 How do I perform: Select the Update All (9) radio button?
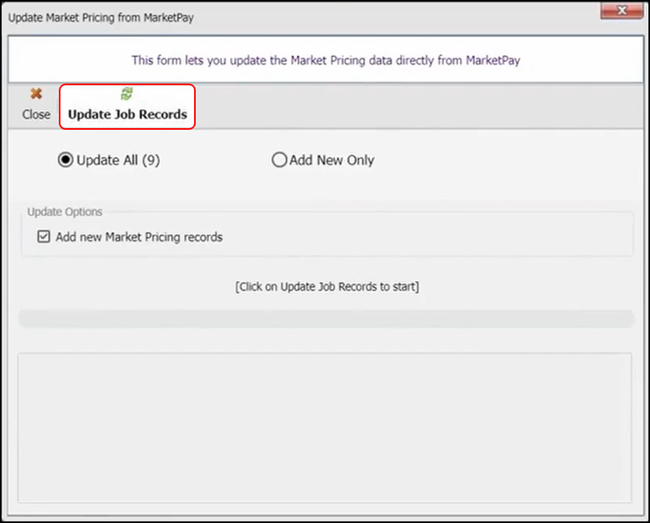[66, 160]
